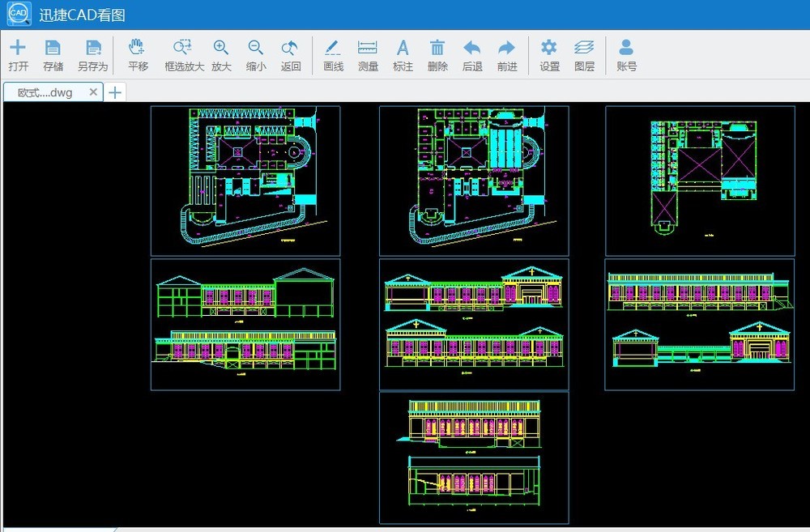This screenshot has width=810, height=532.
Task: Select center elevation drawing sheet
Action: coord(474,325)
